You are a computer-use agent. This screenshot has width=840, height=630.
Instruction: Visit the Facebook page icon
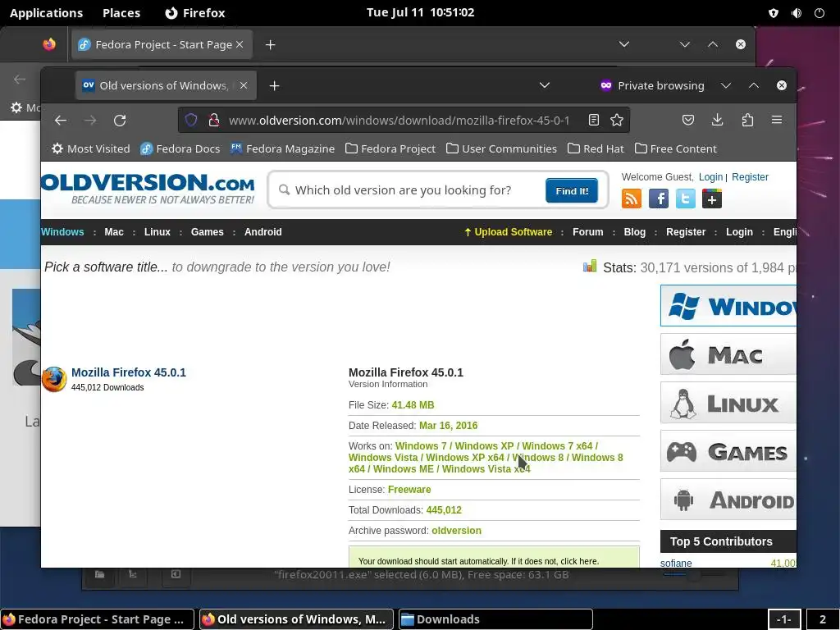point(659,199)
